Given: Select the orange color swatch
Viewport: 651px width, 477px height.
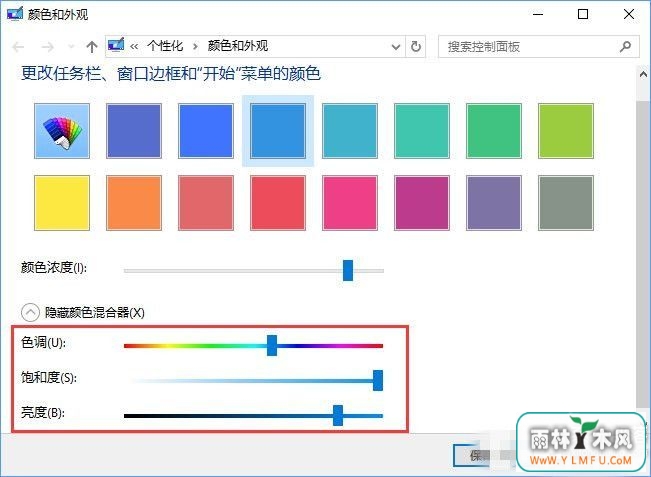Looking at the screenshot, I should pos(134,203).
